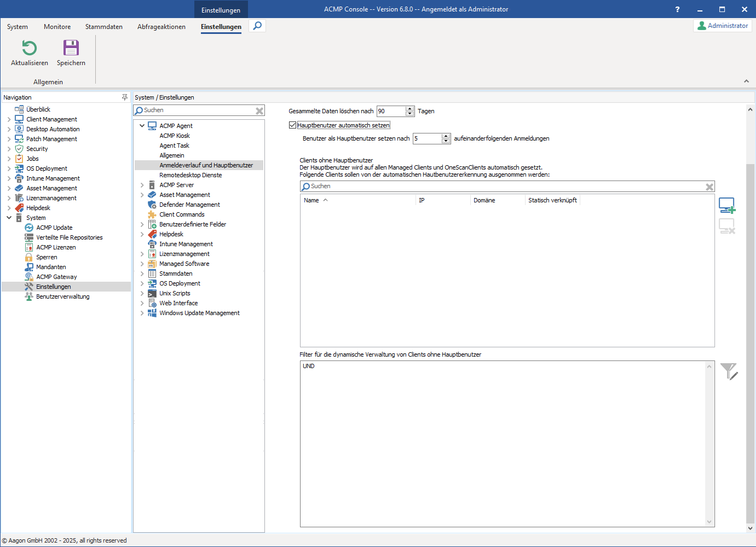Click the add client monitor icon
The width and height of the screenshot is (756, 547).
(x=726, y=206)
